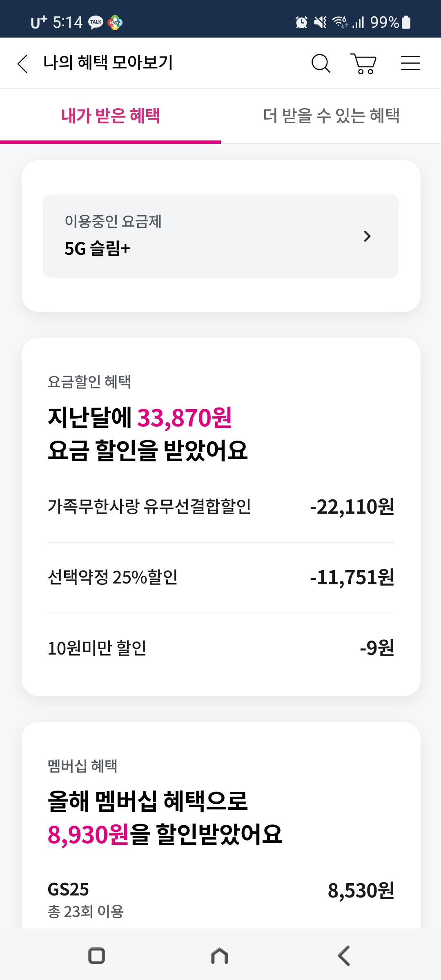This screenshot has height=980, width=441.
Task: Switch to 더 받을 수 있는 혜택 tab
Action: [x=331, y=116]
